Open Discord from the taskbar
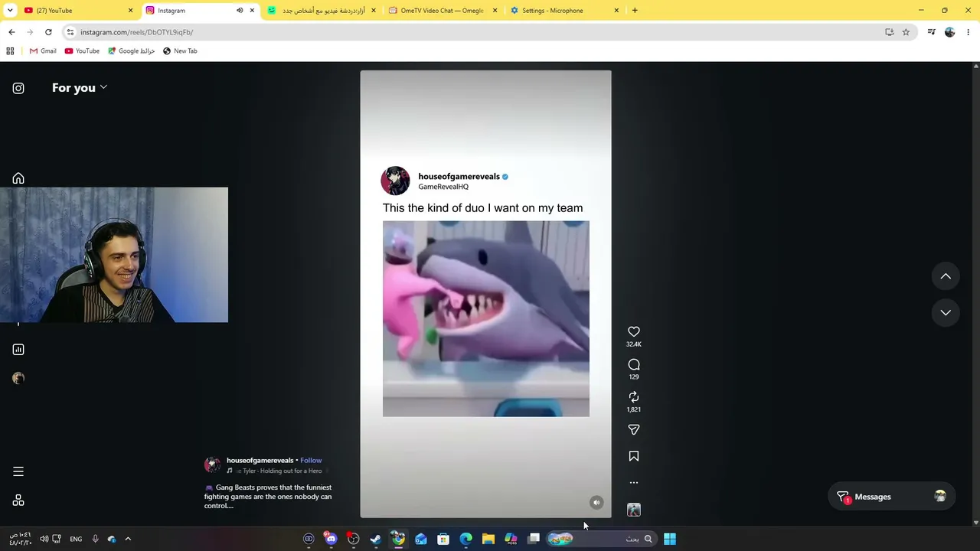Viewport: 980px width, 551px height. [x=331, y=539]
